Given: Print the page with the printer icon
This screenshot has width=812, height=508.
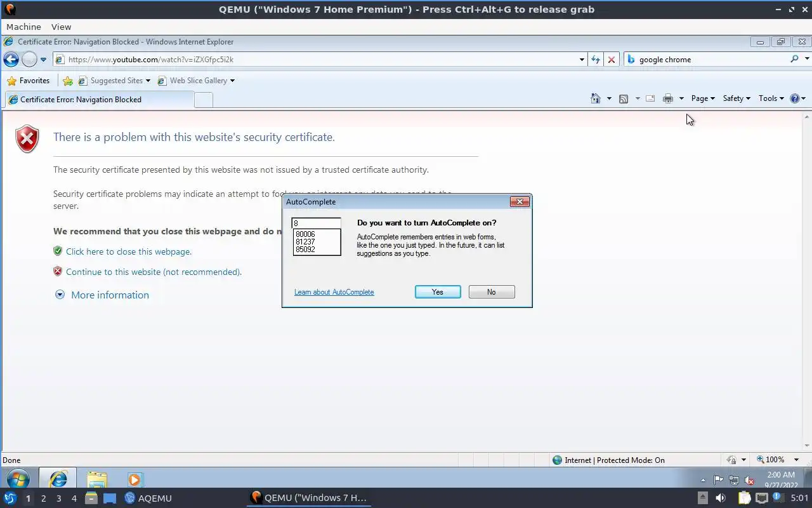Looking at the screenshot, I should click(x=667, y=98).
